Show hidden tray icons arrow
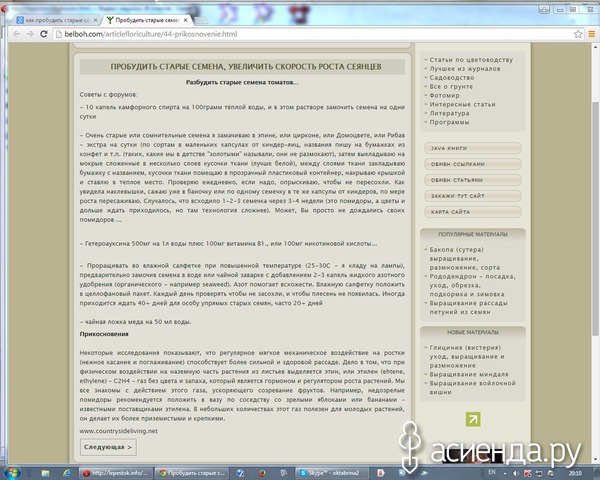 click(505, 474)
